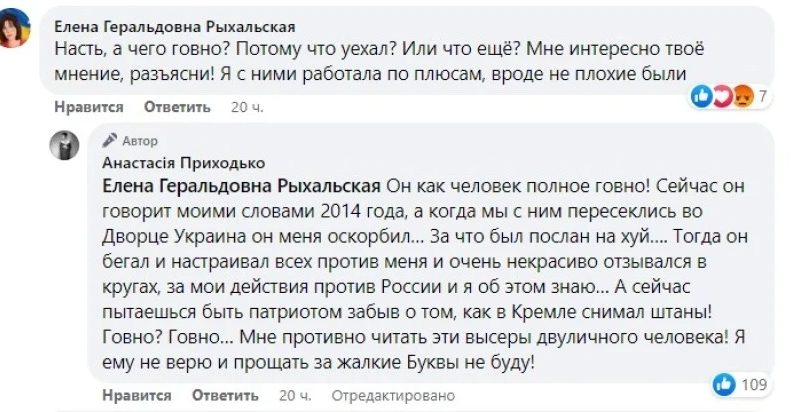Screen dimensions: 800x412
Task: Click the blue thumbs-up reaction on Елена's comment
Action: 702,96
